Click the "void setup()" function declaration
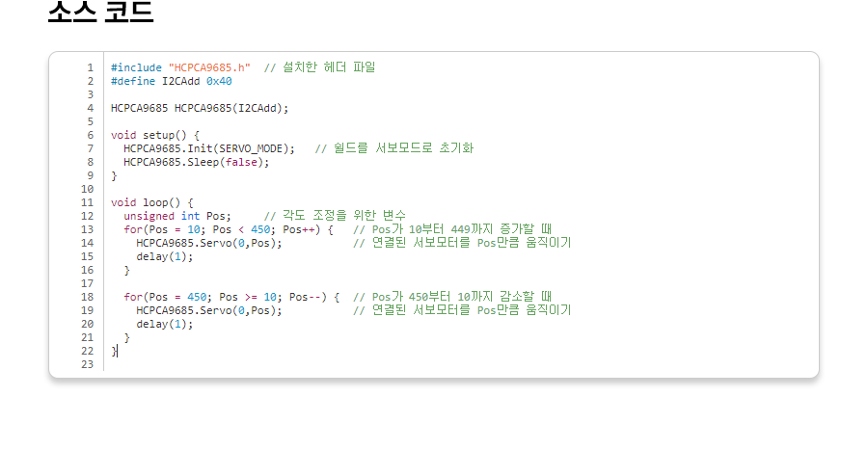This screenshot has height=476, width=868. point(154,135)
